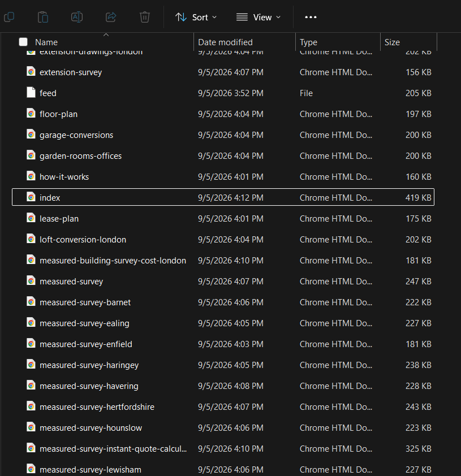
Task: Click the 325 KB size value
Action: (x=418, y=449)
